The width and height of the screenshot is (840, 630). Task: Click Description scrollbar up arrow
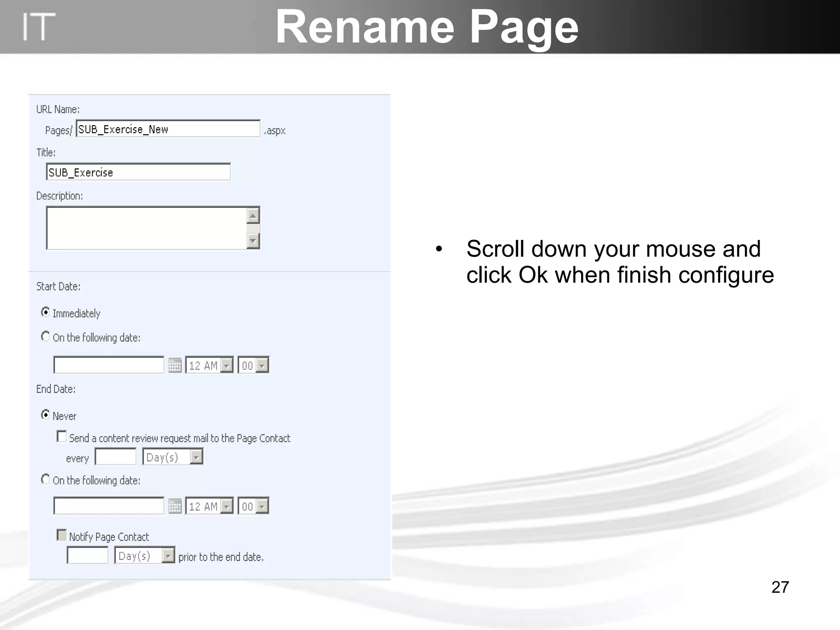253,216
